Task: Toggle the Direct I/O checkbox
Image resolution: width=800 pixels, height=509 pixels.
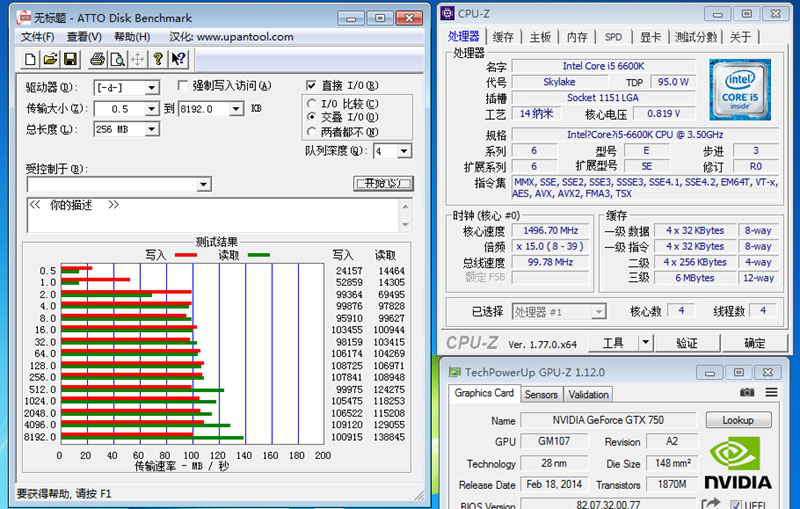Action: tap(311, 85)
